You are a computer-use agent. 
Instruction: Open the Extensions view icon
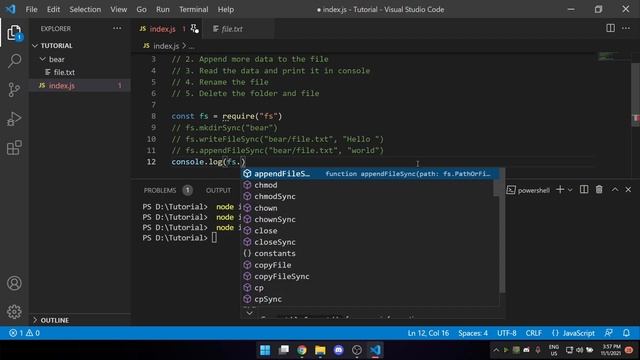(14, 148)
